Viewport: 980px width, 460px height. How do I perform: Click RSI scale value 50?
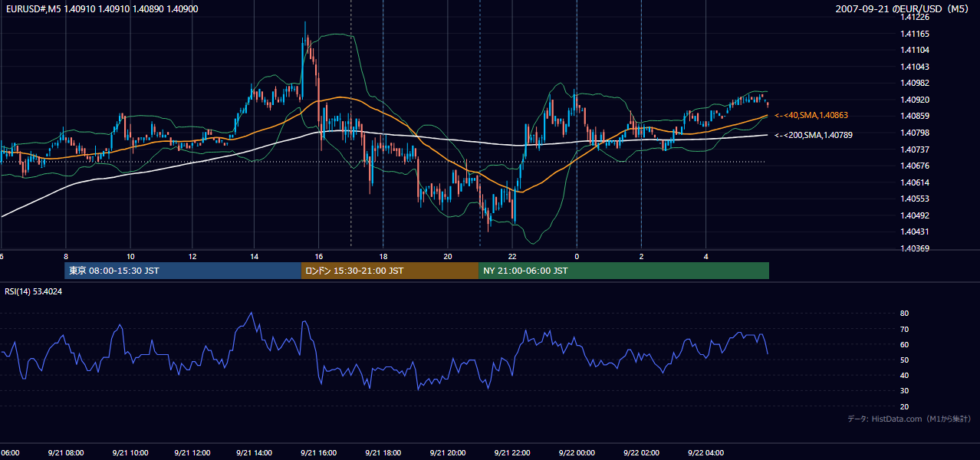click(x=905, y=360)
